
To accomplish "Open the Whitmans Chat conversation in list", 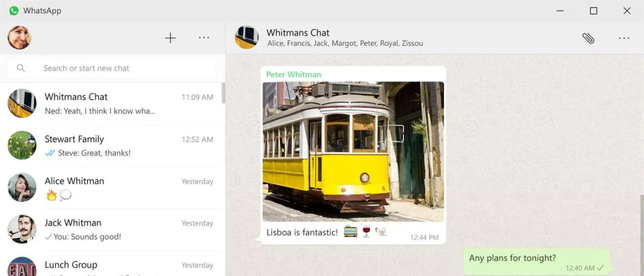I will pyautogui.click(x=111, y=104).
